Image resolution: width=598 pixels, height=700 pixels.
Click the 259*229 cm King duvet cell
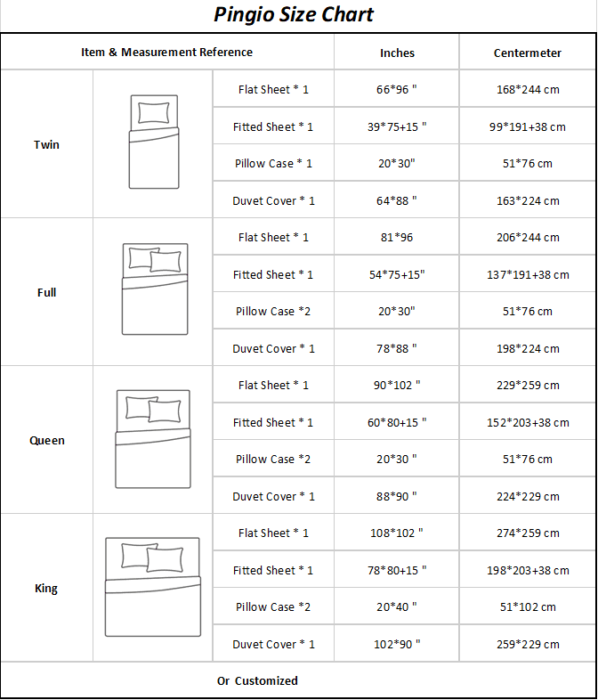528,644
